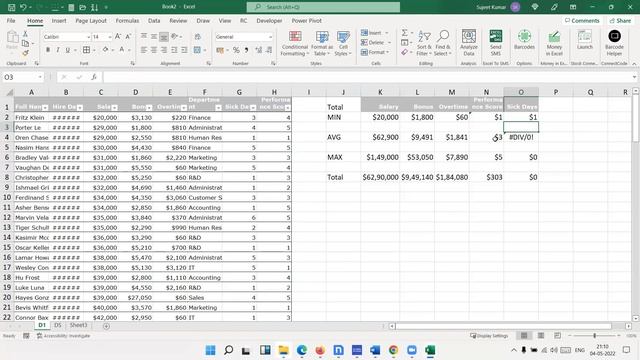Increase font size with larger A
Viewport: 640px width, 360px height.
point(118,37)
